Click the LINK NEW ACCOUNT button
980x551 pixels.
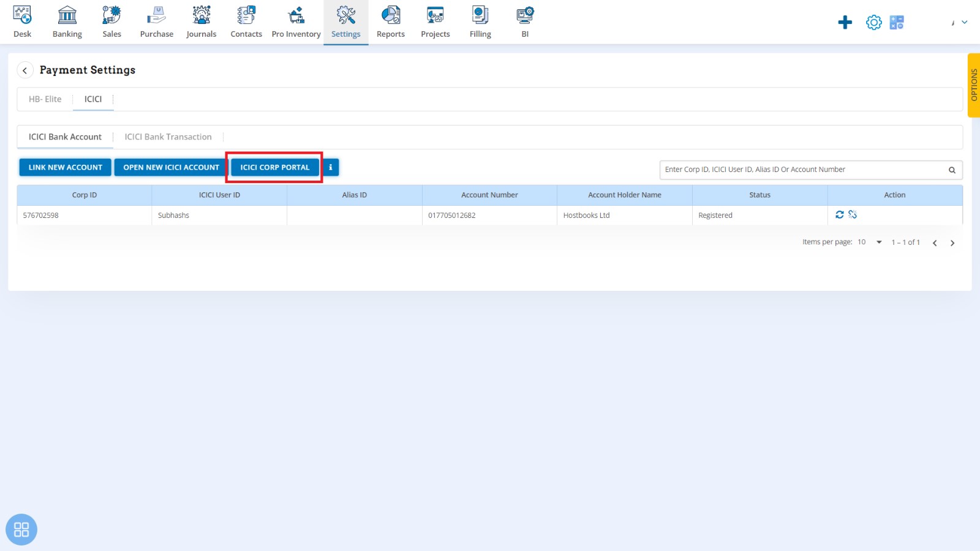tap(66, 167)
